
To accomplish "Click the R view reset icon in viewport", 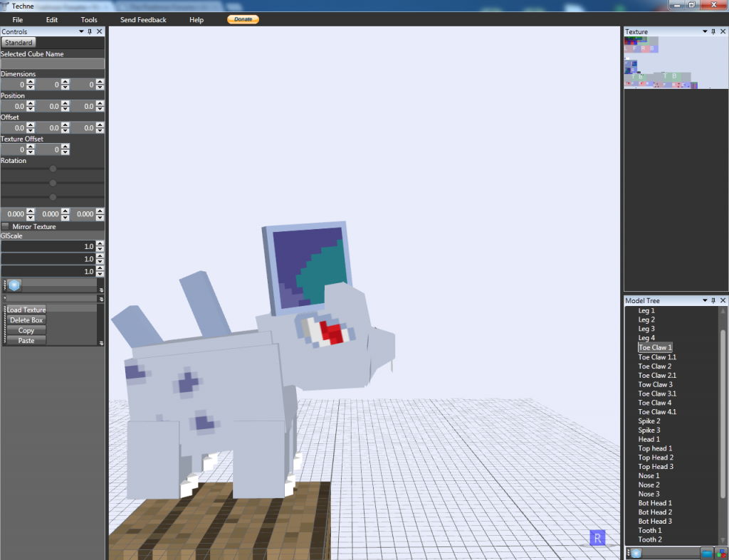I will 597,537.
